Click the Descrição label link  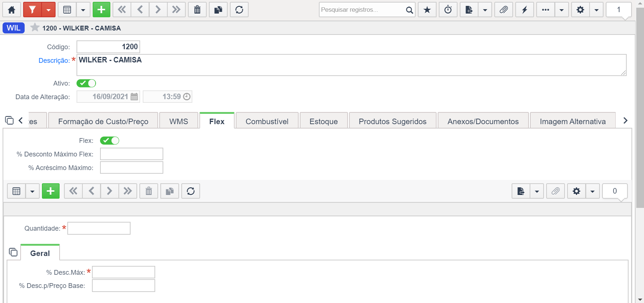pyautogui.click(x=54, y=61)
